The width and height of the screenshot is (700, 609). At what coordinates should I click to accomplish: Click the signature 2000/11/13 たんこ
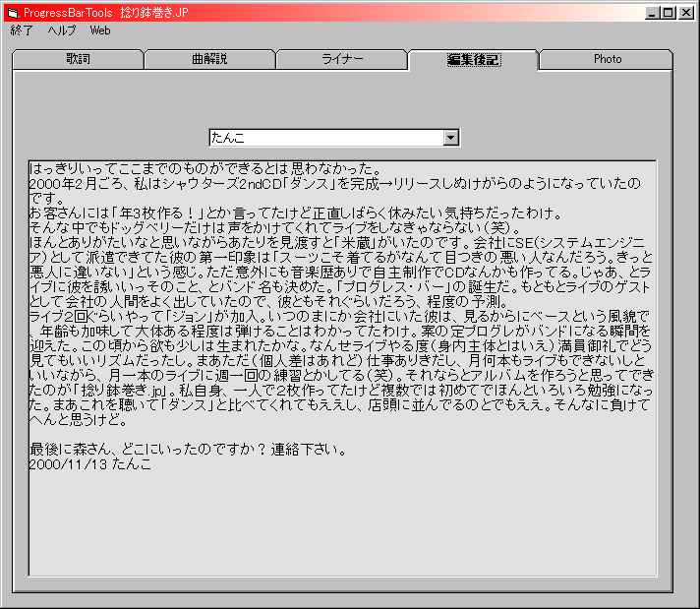pyautogui.click(x=90, y=463)
